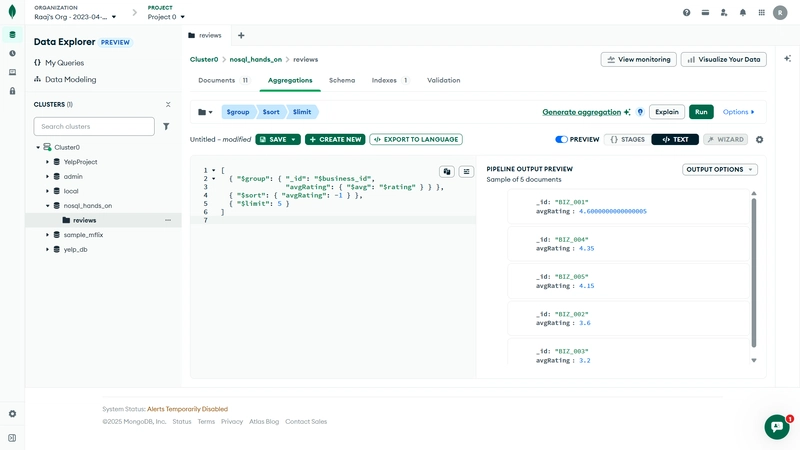The width and height of the screenshot is (800, 450).
Task: Click Visualize Your Data button
Action: coord(723,59)
